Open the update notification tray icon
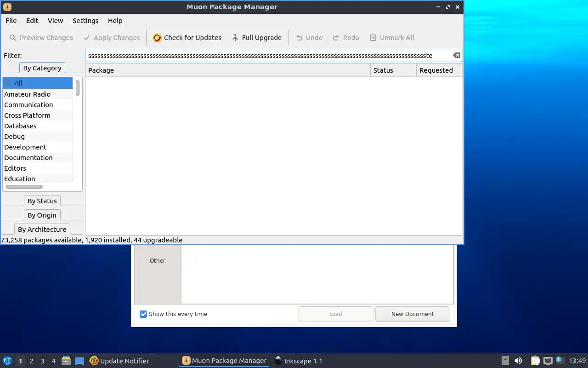 (x=560, y=360)
